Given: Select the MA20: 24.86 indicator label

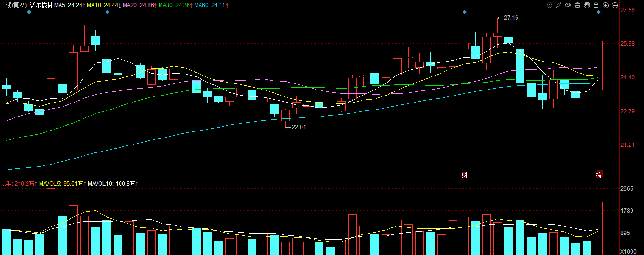Looking at the screenshot, I should pos(140,5).
